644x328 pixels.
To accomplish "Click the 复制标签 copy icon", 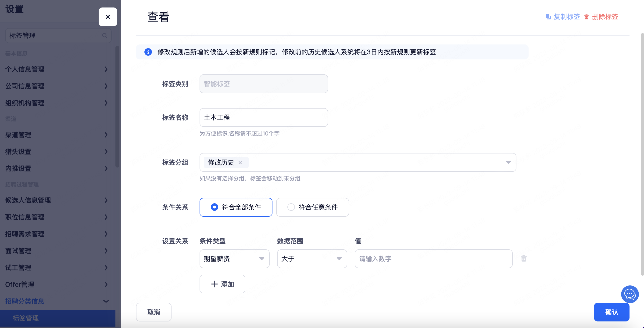I will [548, 17].
